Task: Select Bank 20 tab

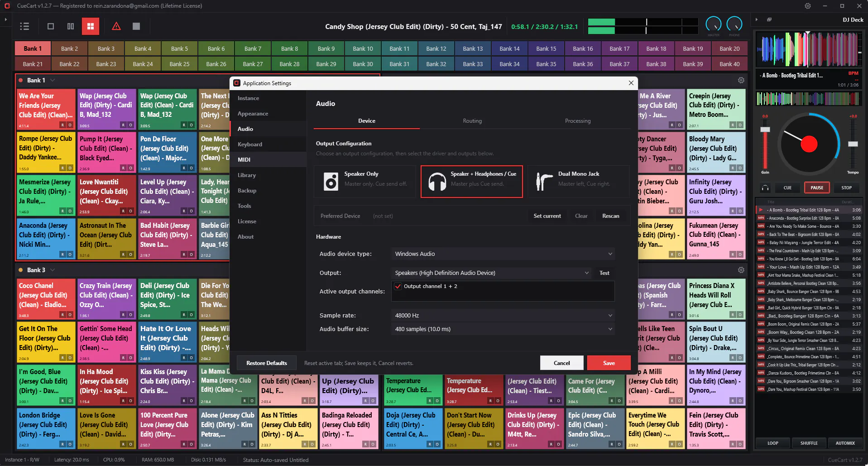Action: (729, 48)
